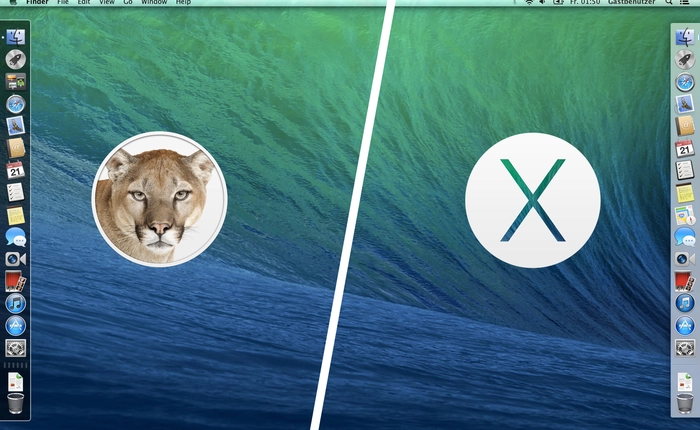Open Finder in the left Mountain Lion dock

16,37
